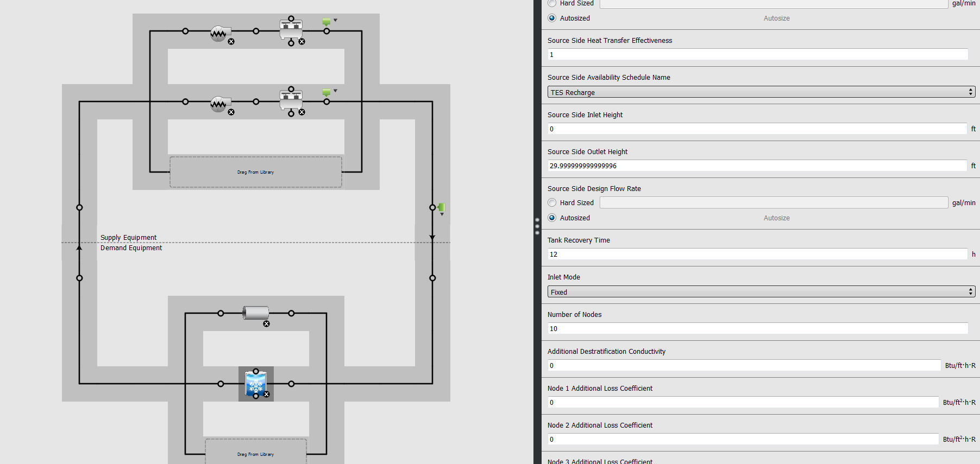Remove the chiller from the top supply branch

click(x=301, y=42)
